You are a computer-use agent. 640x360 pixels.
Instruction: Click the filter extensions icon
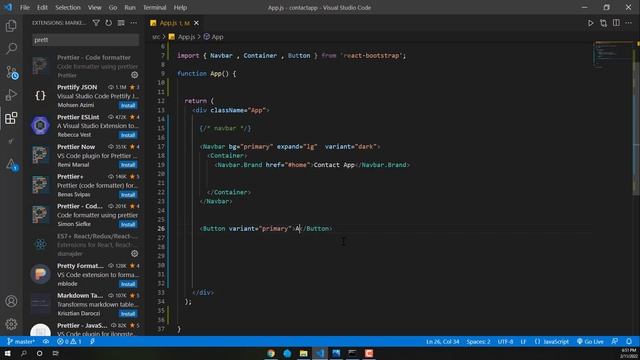(96, 23)
